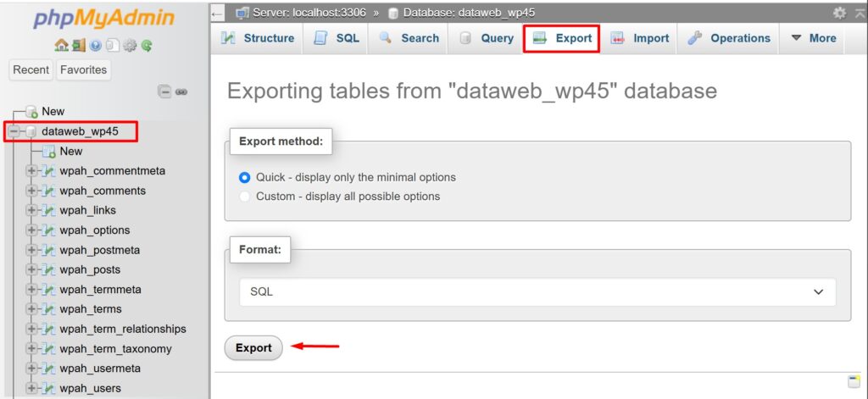Show the Favorites tables list

pyautogui.click(x=84, y=70)
